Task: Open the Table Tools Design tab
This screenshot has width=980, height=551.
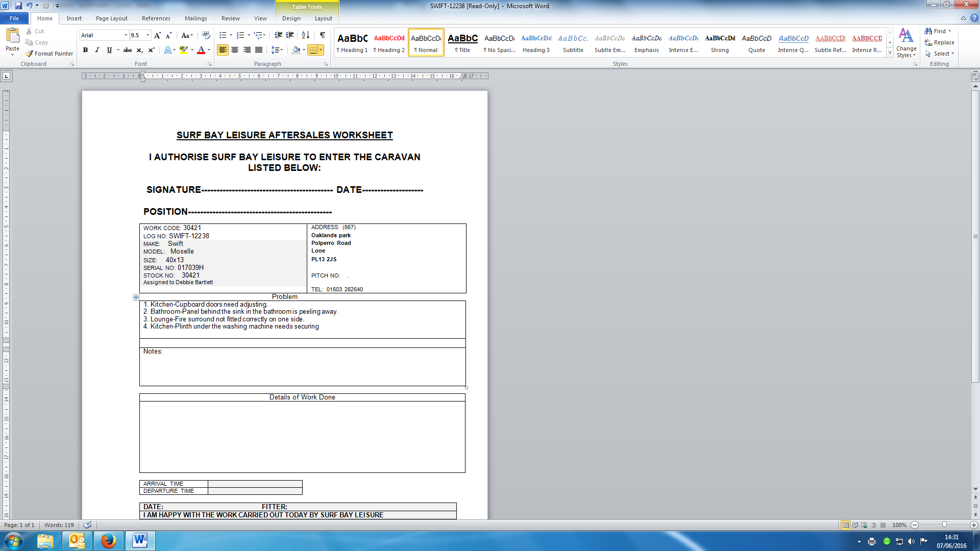Action: [x=291, y=18]
